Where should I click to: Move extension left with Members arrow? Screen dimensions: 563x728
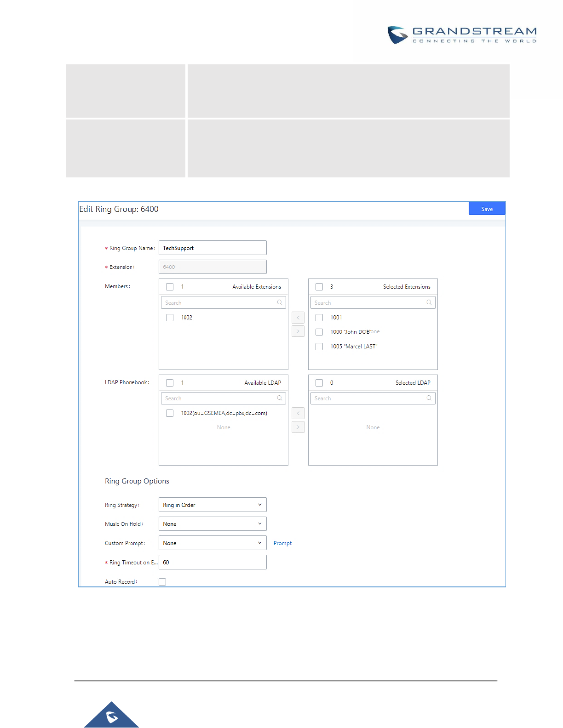(298, 318)
